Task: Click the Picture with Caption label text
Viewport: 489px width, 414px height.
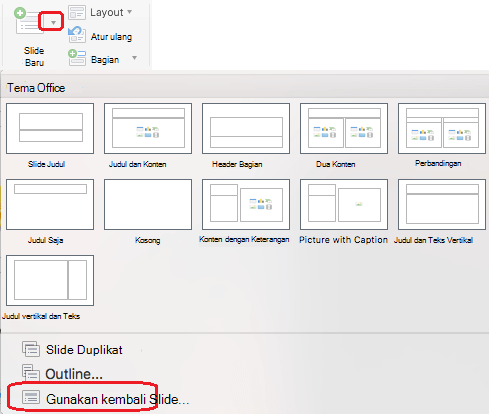Action: (343, 240)
